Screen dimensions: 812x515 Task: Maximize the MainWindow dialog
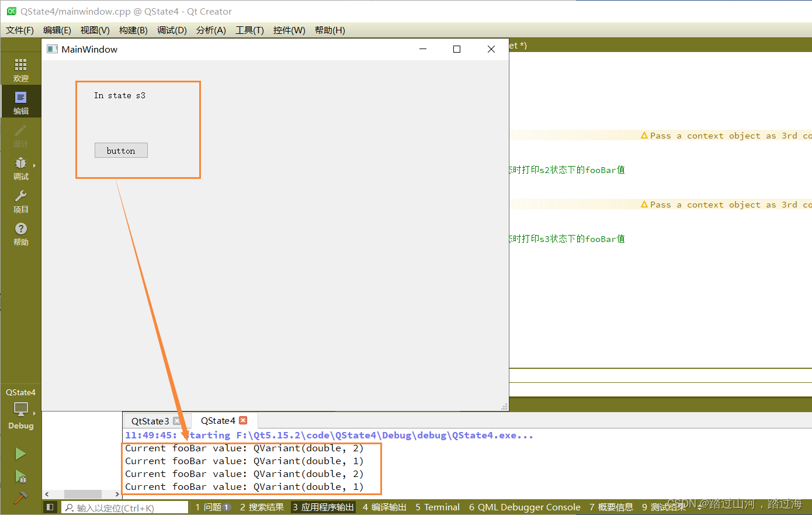[457, 49]
